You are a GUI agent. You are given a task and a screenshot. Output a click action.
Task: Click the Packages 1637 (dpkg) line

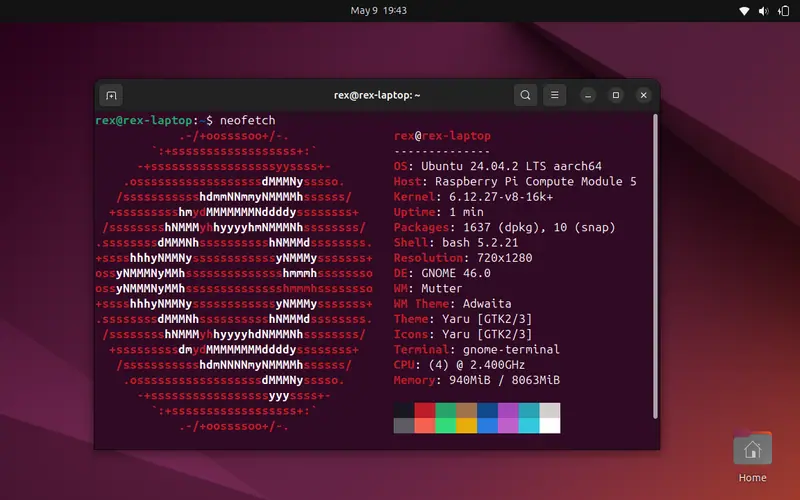505,228
